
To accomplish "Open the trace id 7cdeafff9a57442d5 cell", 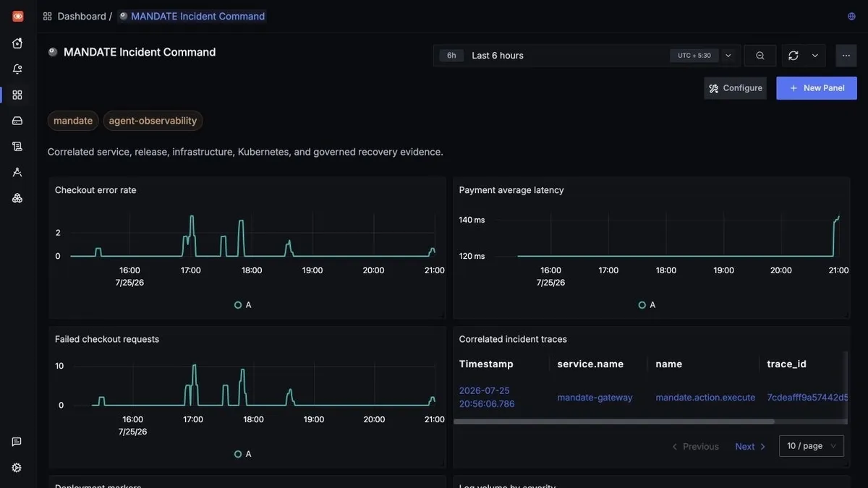I will pos(807,398).
